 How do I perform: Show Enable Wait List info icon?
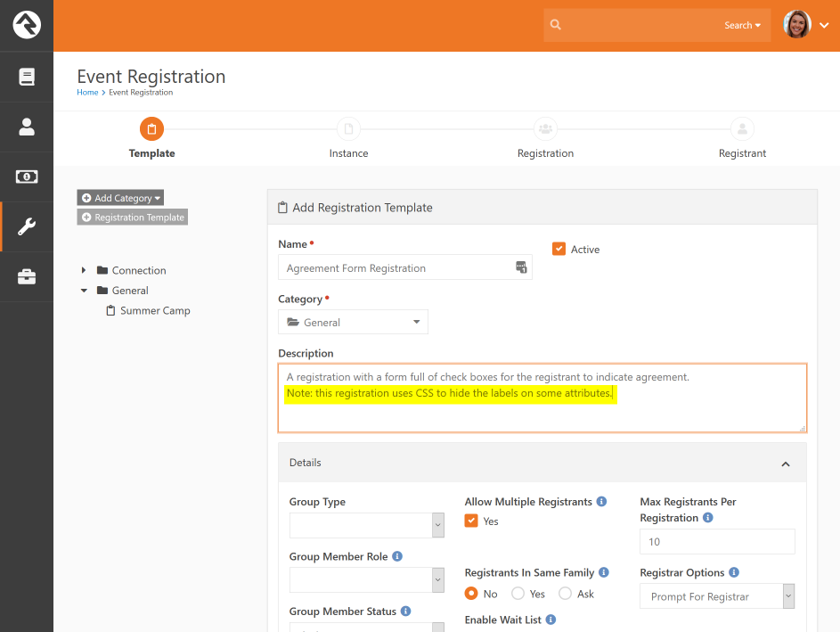coord(550,620)
